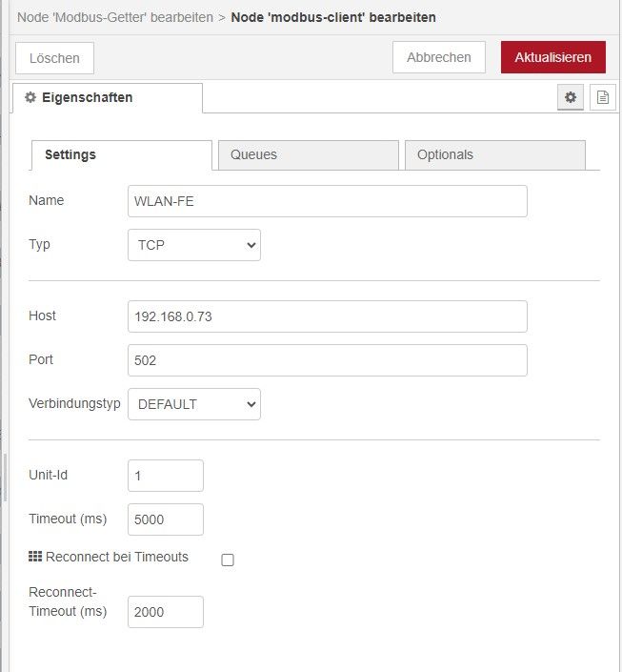Switch to the Queues tab
The height and width of the screenshot is (672, 622).
[x=308, y=155]
